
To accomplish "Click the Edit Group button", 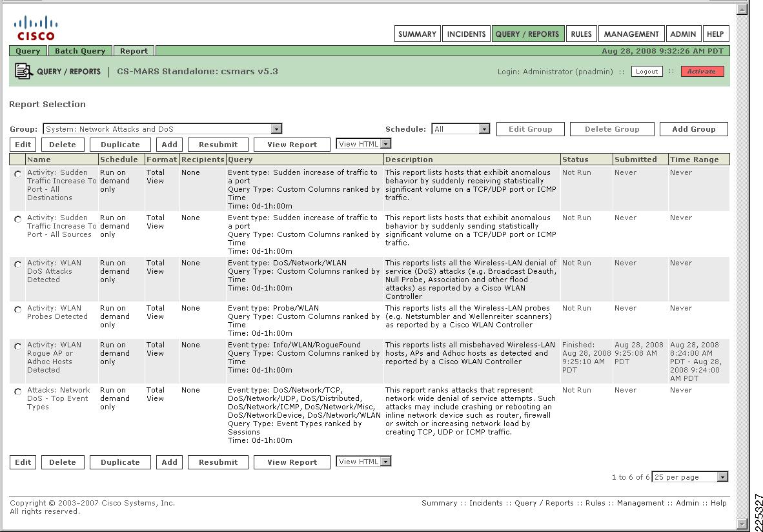I will click(531, 129).
